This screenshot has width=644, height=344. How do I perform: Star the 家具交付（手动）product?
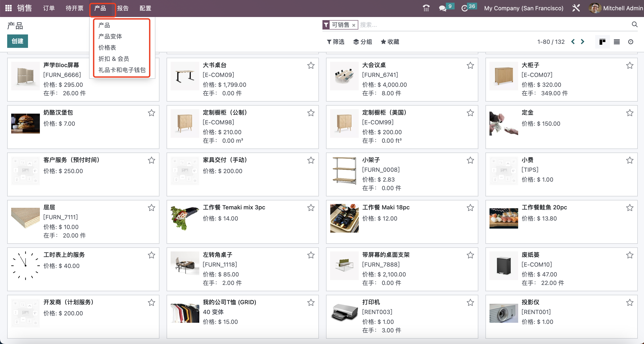pos(311,160)
